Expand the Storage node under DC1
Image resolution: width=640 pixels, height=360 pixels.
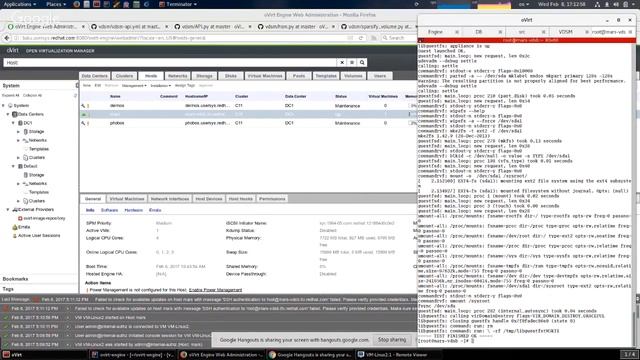tap(18, 132)
